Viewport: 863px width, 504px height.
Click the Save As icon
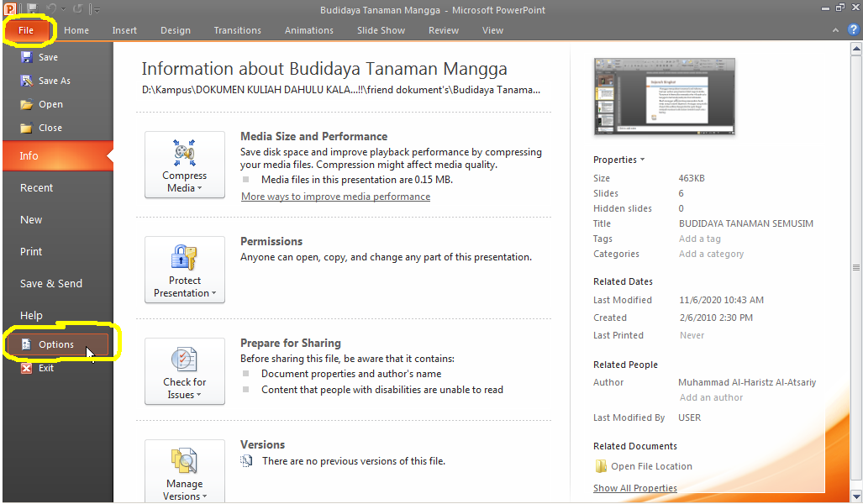[x=26, y=81]
